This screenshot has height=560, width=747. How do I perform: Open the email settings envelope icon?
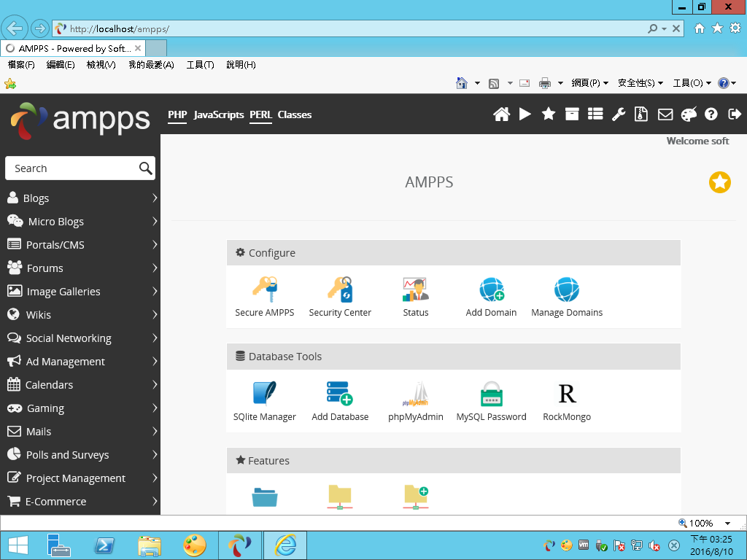(x=665, y=114)
